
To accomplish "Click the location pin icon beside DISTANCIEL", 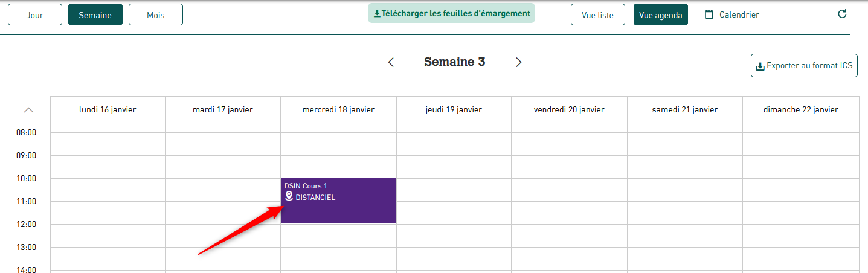I will click(289, 196).
